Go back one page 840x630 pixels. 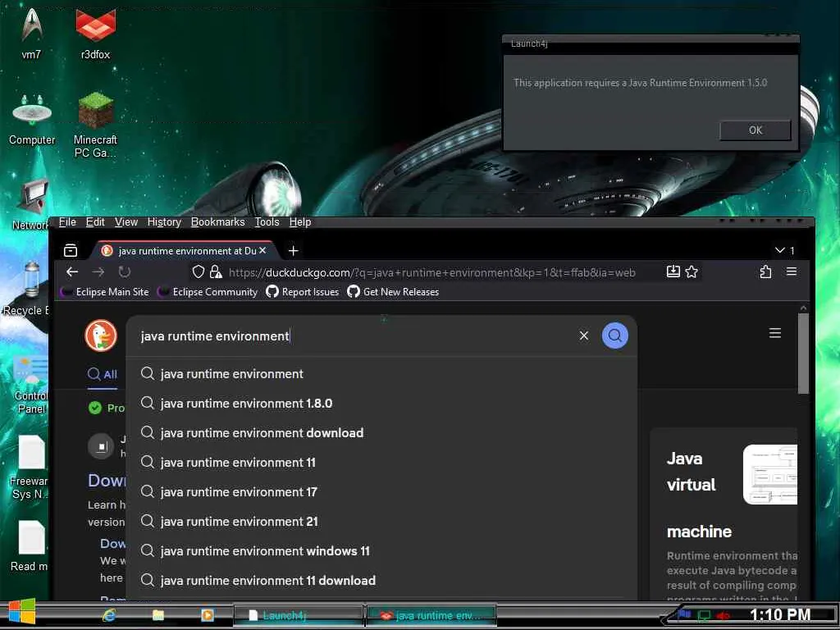coord(72,272)
